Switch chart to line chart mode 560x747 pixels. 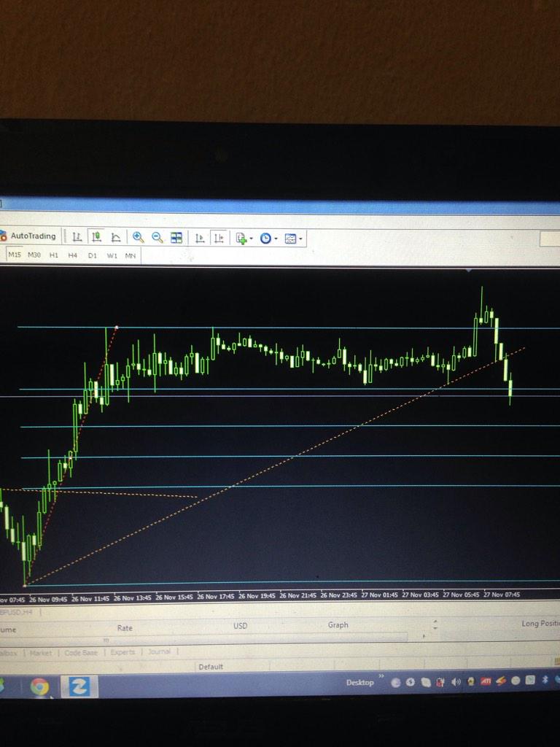point(116,237)
